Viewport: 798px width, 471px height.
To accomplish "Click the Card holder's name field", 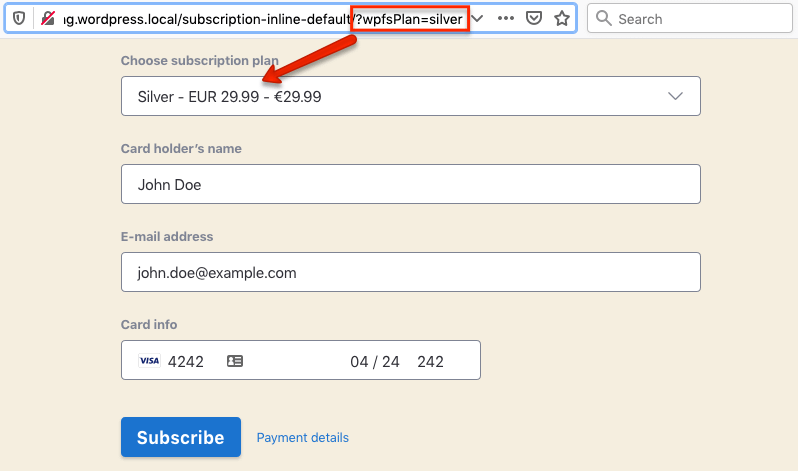I will [410, 185].
